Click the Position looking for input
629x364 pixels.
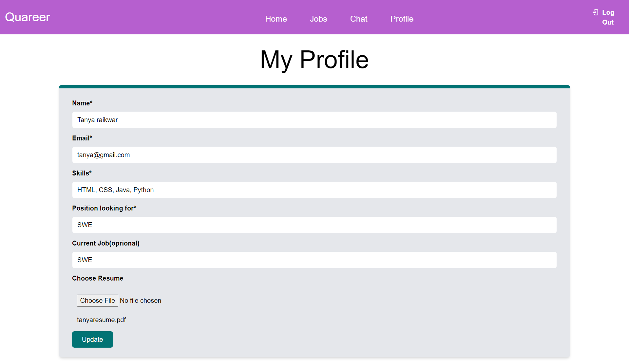[314, 225]
